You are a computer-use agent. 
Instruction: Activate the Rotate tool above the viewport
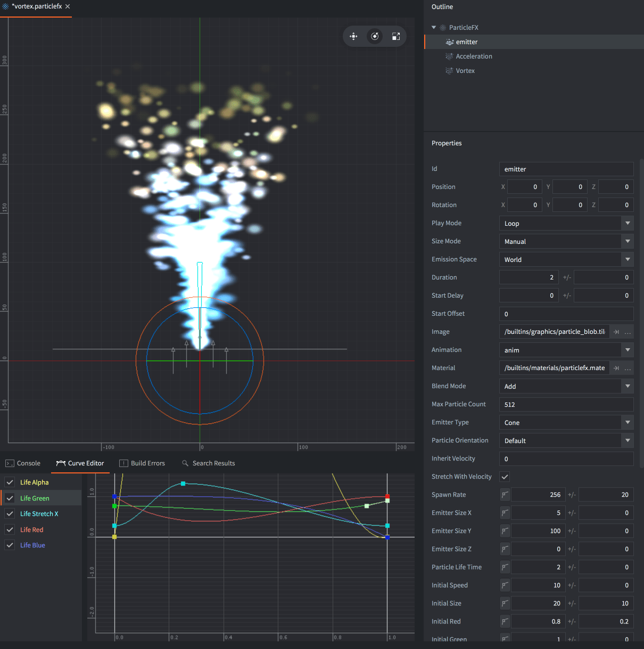coord(375,36)
